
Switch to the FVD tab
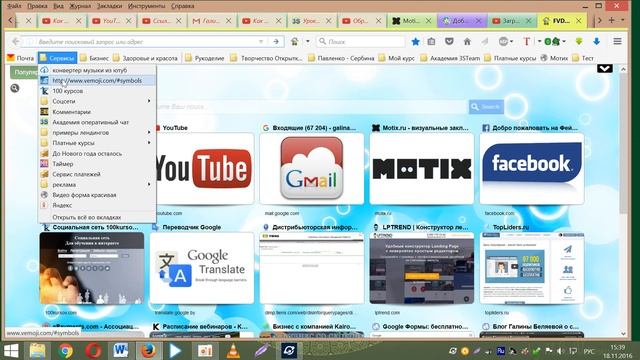click(561, 20)
